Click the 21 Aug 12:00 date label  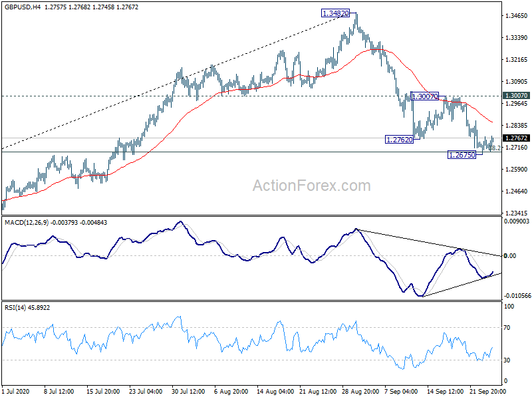318,392
